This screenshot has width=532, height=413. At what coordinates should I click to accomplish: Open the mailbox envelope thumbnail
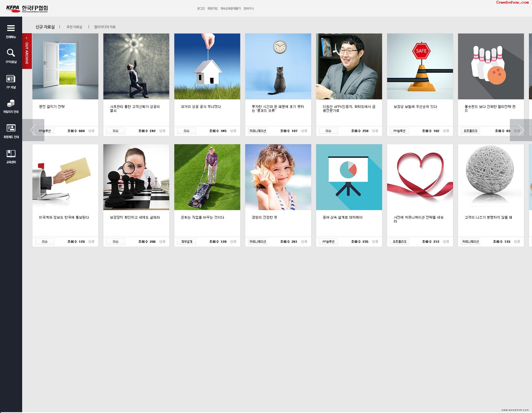[x=65, y=177]
